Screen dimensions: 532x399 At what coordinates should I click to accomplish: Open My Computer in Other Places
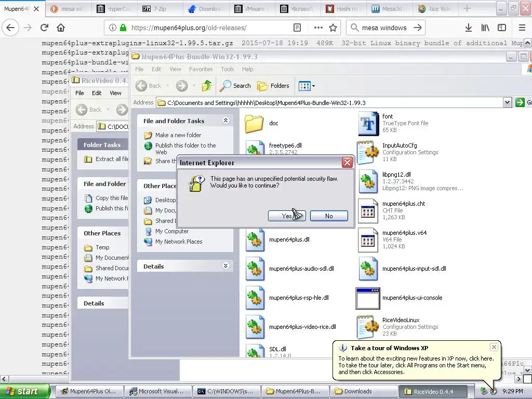click(171, 231)
